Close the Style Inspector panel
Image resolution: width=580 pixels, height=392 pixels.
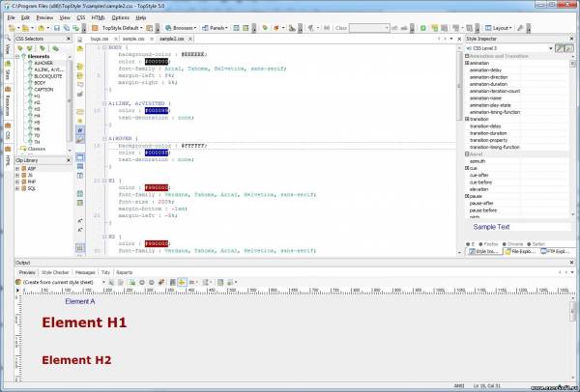coord(572,39)
